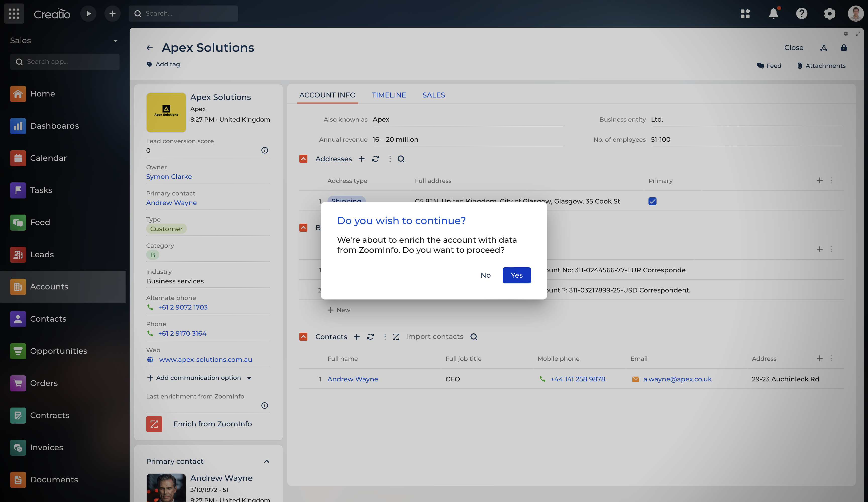Open Contacts more actions menu
This screenshot has height=502, width=868.
(x=385, y=336)
